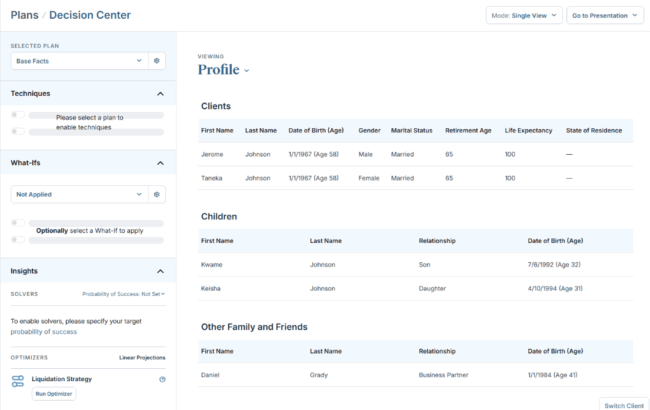Open the Base Facts plan dropdown
This screenshot has height=410, width=650.
pos(80,61)
